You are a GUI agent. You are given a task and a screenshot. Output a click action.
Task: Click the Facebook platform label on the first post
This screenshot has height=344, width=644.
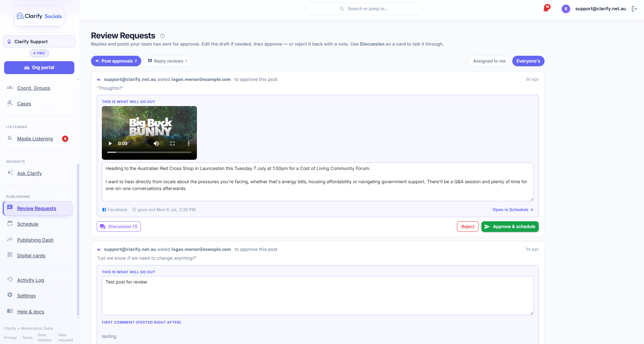click(115, 210)
